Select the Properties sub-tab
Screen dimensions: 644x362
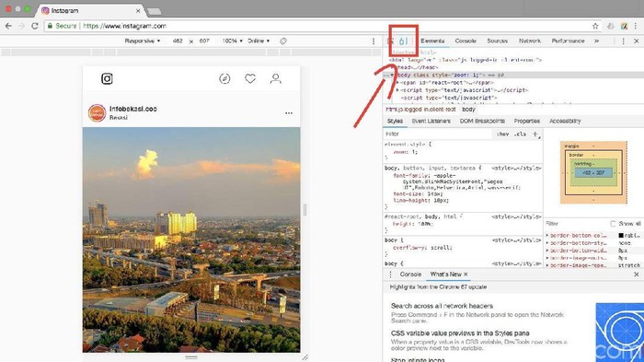pyautogui.click(x=527, y=121)
